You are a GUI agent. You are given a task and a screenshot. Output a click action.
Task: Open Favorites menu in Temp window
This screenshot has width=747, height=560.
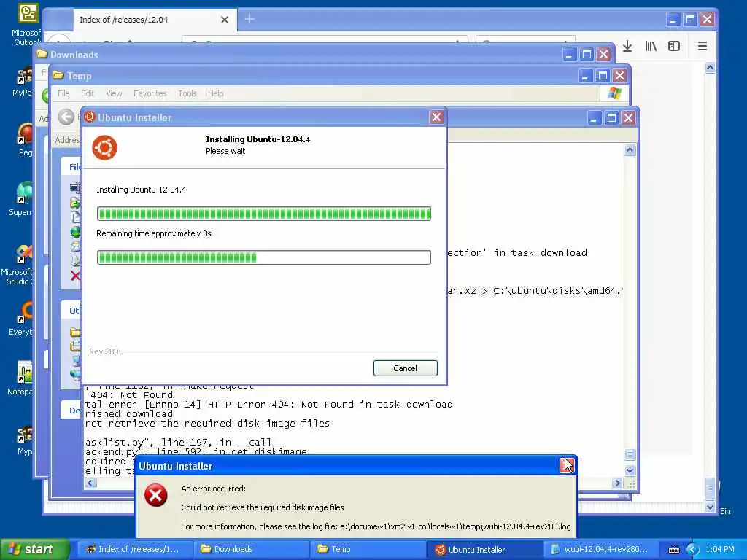[x=150, y=93]
